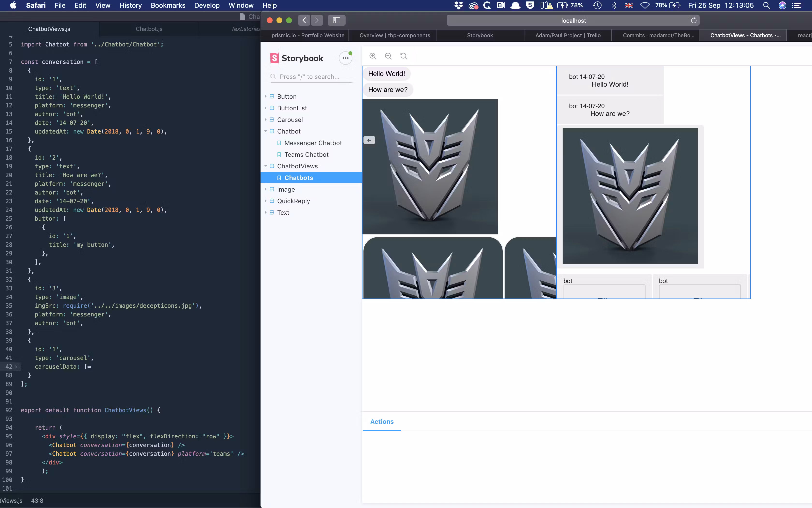Toggle the Safari sidebar button
The image size is (812, 508).
coord(337,21)
